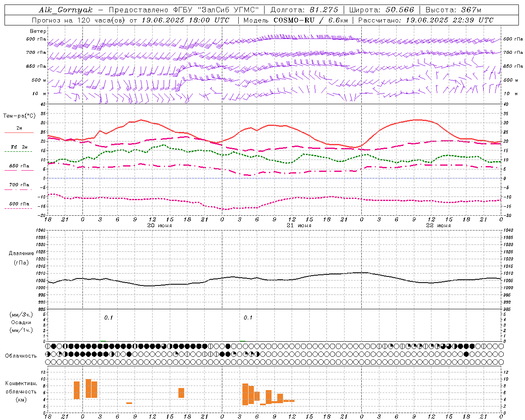Viewport: 525px width, 420px height.
Task: Click the dotted pink line under 500 гПа legend
Action: click(18, 208)
